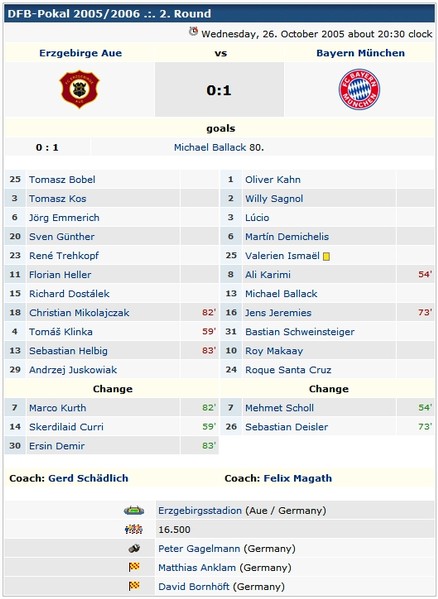Click the alarm clock icon beside the match date

pyautogui.click(x=194, y=32)
